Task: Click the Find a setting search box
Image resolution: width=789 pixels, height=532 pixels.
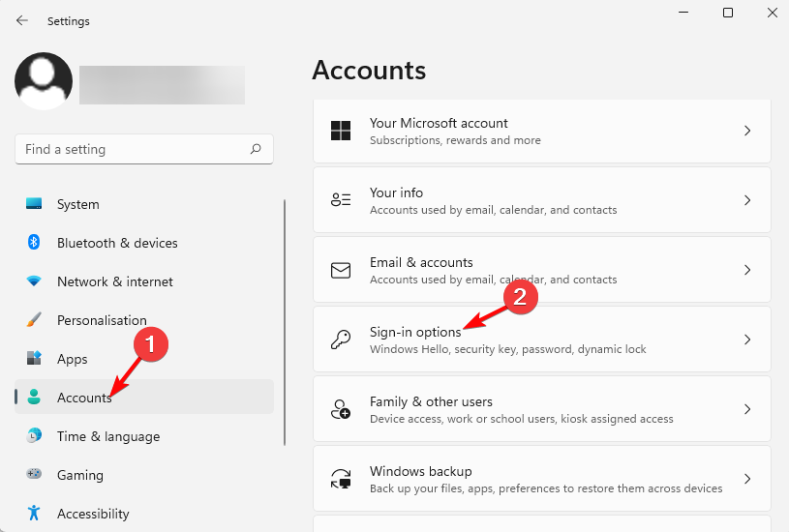Action: coord(144,149)
